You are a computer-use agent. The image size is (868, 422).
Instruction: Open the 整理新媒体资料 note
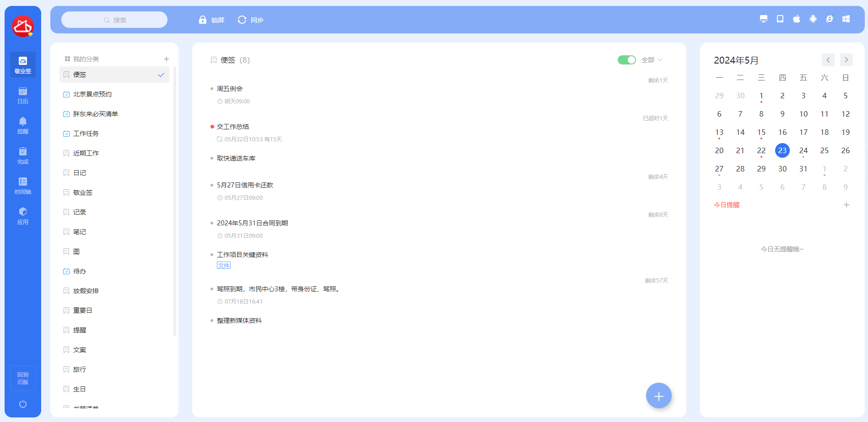click(239, 321)
